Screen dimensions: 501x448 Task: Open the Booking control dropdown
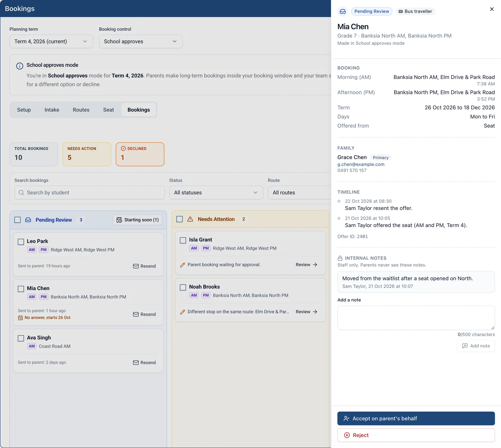(141, 41)
